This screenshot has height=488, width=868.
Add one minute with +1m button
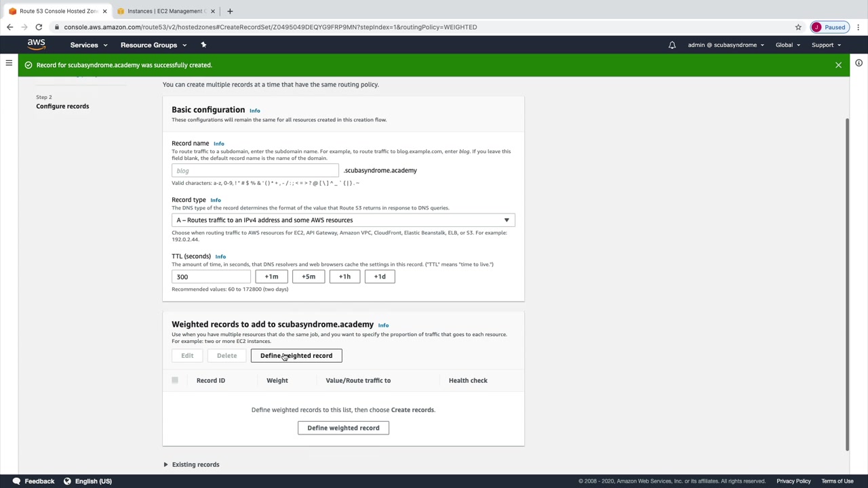(x=271, y=277)
